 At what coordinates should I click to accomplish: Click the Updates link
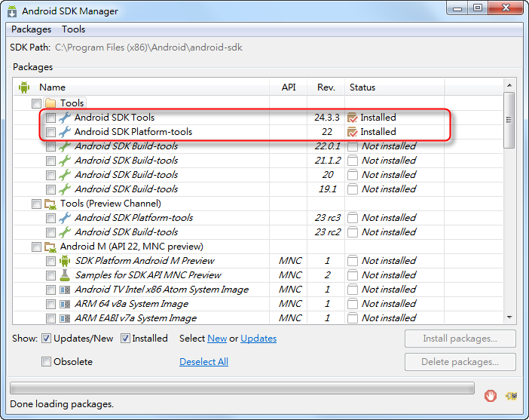258,339
